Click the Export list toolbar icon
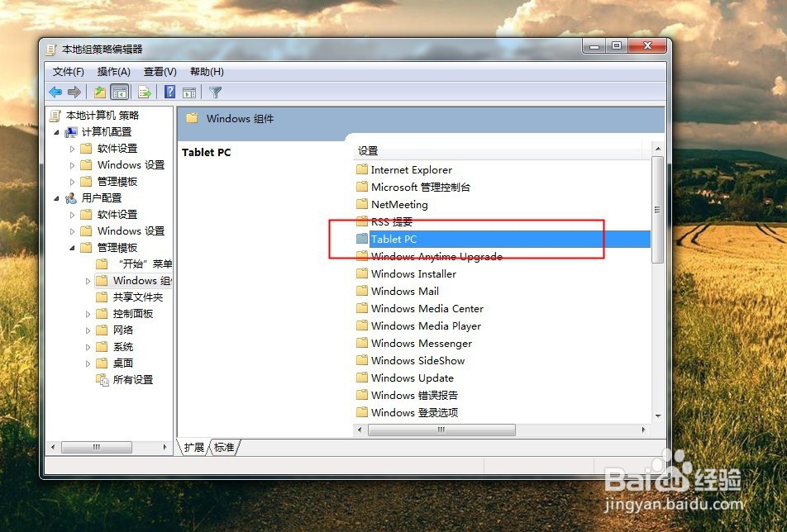 (145, 93)
